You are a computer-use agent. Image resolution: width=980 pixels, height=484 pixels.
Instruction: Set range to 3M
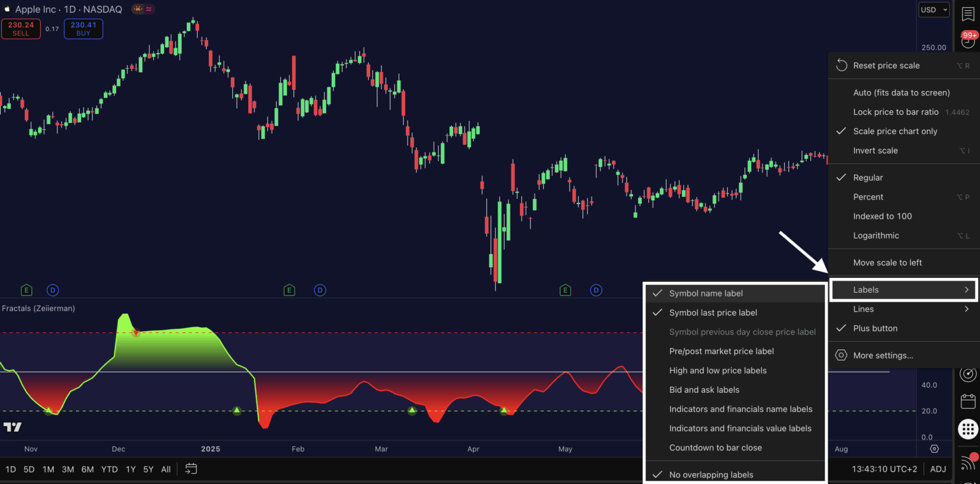click(x=68, y=469)
